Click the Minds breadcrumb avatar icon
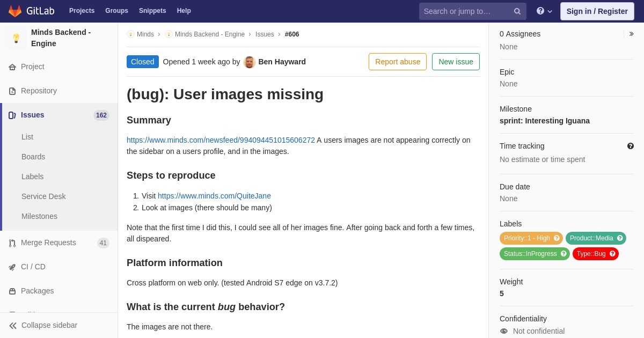644x338 pixels. pos(130,34)
